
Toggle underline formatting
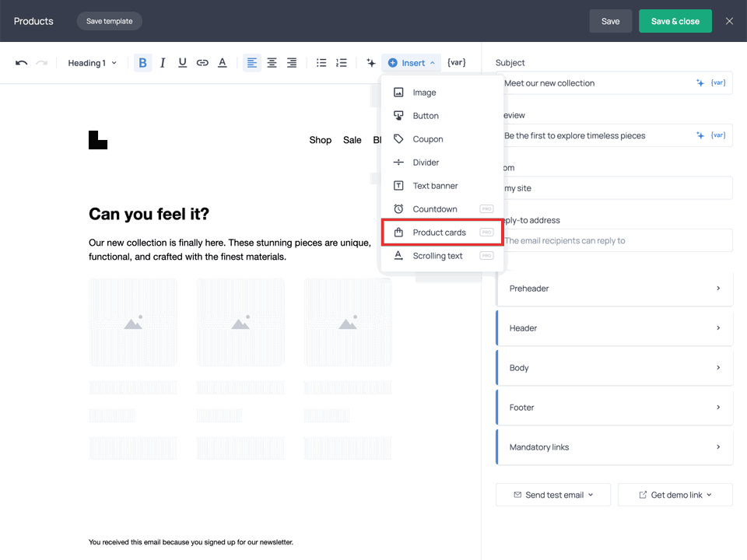(x=182, y=62)
